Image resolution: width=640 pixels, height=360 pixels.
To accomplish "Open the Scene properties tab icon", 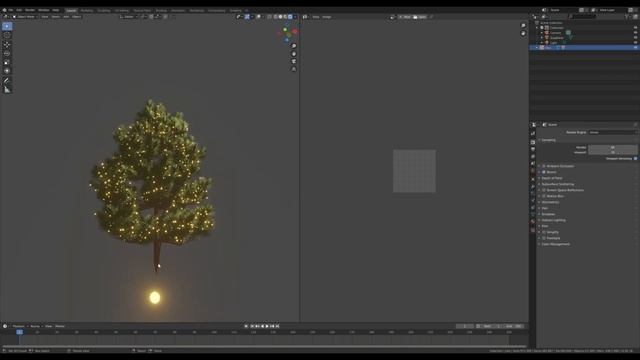I will click(x=533, y=164).
